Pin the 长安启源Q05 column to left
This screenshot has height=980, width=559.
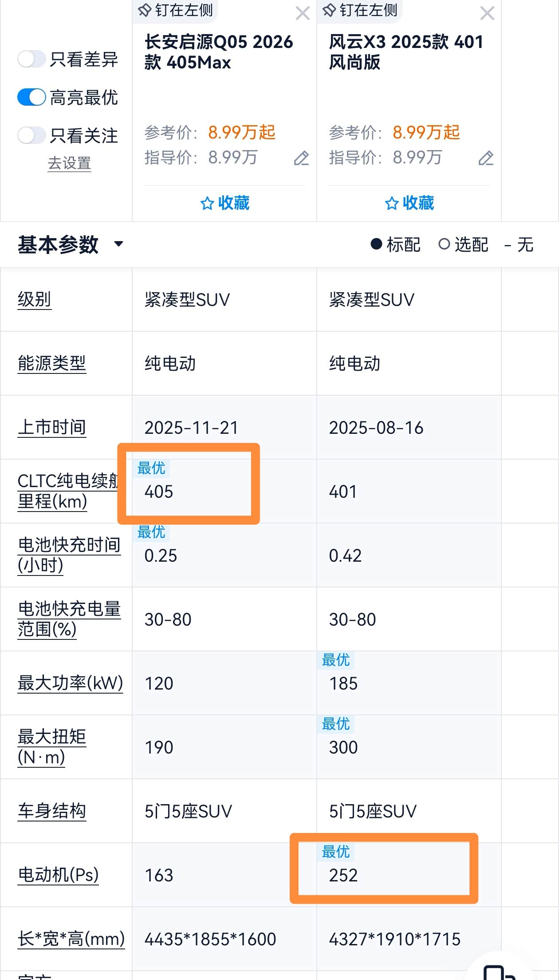(176, 10)
